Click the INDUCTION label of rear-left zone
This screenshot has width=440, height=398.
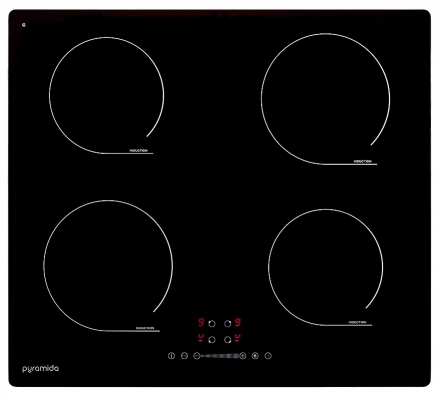138,151
